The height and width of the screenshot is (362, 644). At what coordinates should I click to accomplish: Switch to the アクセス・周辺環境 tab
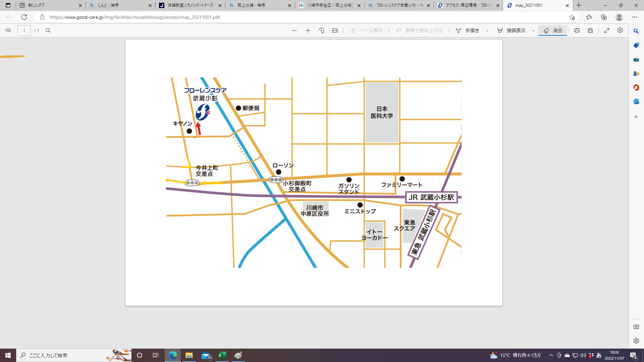click(469, 5)
